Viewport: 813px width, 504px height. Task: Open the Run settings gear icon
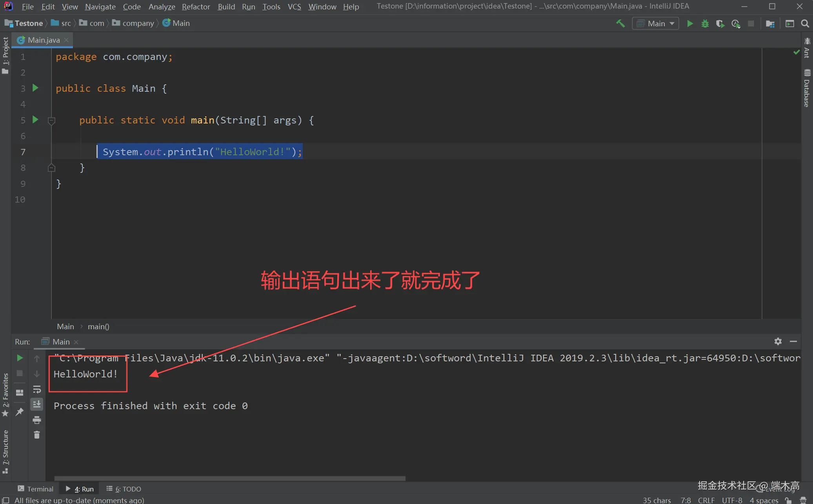coord(778,341)
